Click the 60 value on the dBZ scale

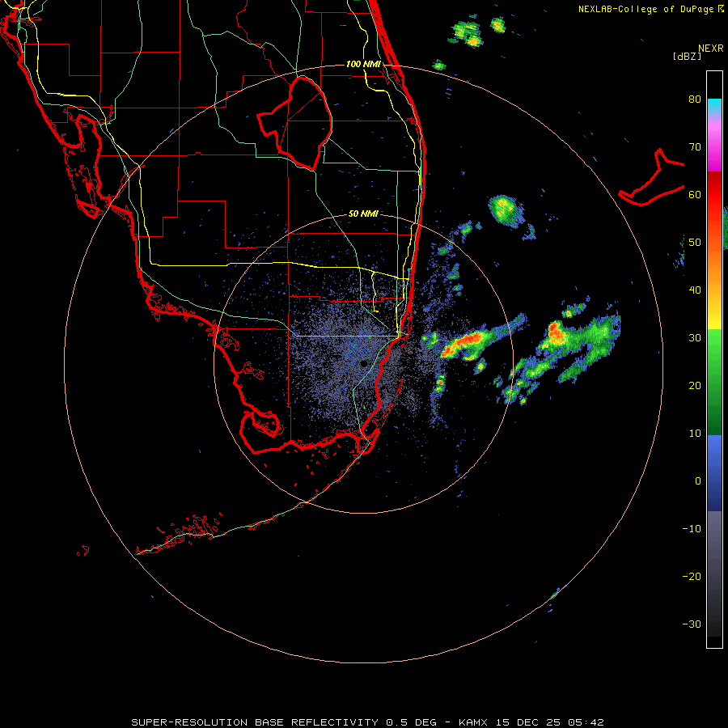point(695,195)
